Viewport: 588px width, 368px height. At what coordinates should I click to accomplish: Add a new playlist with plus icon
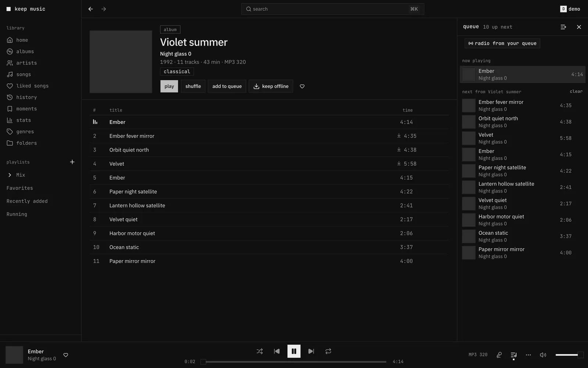(x=72, y=162)
